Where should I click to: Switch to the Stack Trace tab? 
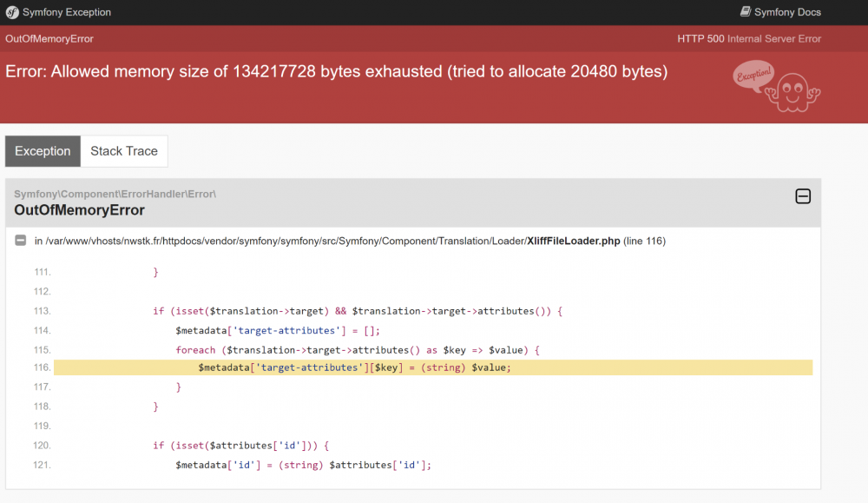(124, 151)
